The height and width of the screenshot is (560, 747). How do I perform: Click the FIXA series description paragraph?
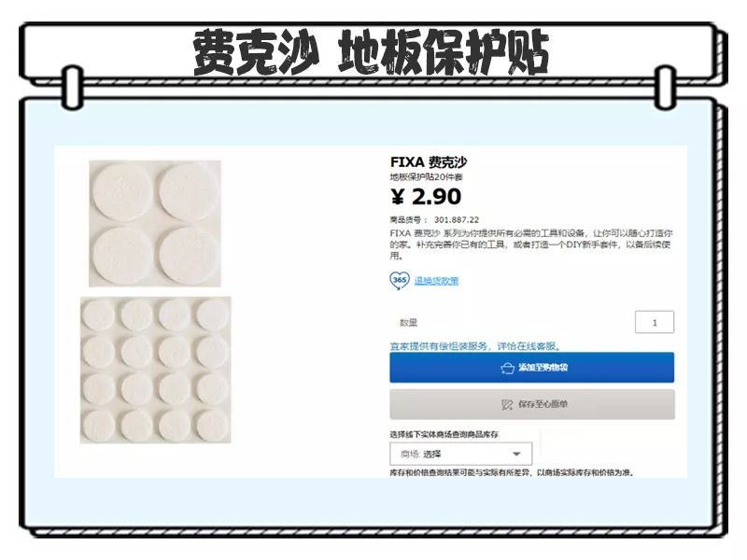pos(531,245)
